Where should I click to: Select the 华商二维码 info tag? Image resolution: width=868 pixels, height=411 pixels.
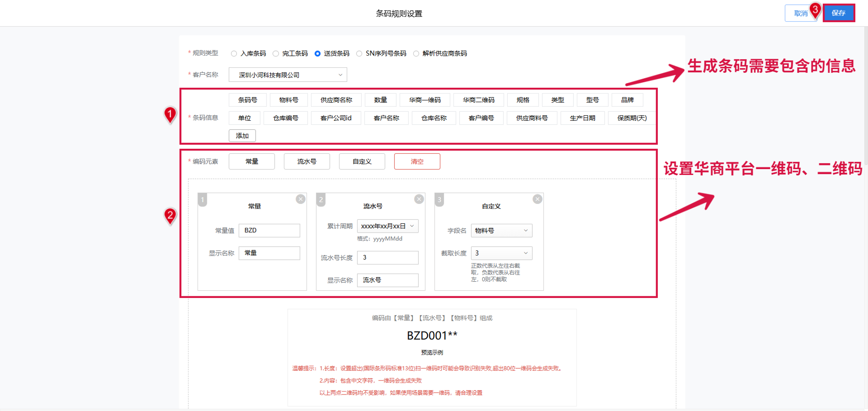479,100
